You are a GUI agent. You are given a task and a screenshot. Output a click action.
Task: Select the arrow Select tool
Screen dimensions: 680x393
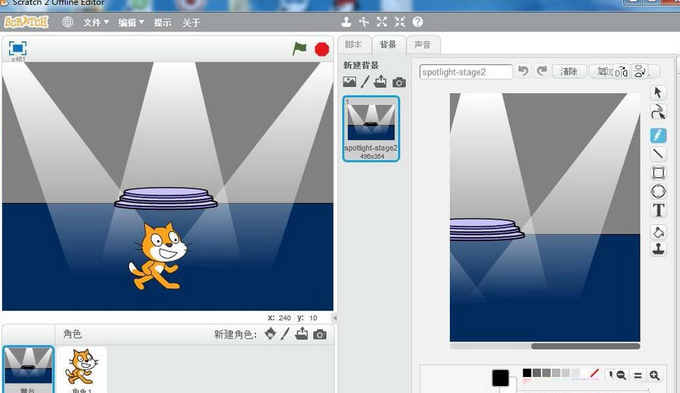click(x=658, y=92)
